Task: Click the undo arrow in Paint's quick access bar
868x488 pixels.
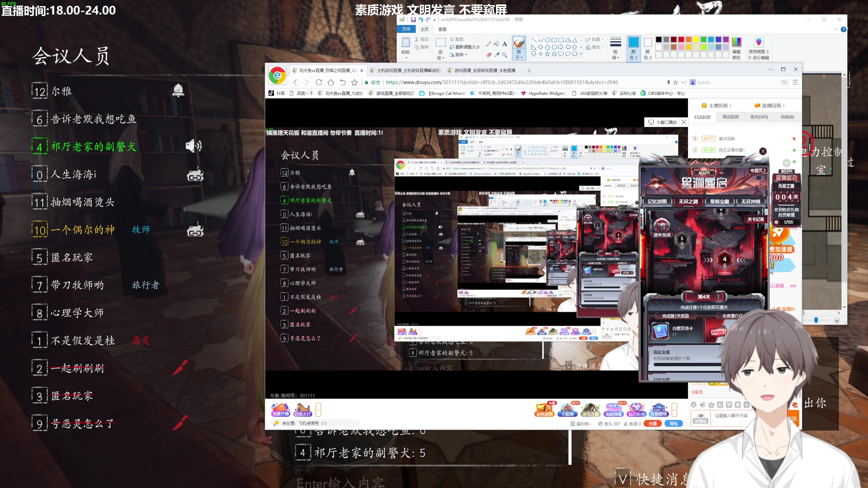Action: (x=421, y=20)
